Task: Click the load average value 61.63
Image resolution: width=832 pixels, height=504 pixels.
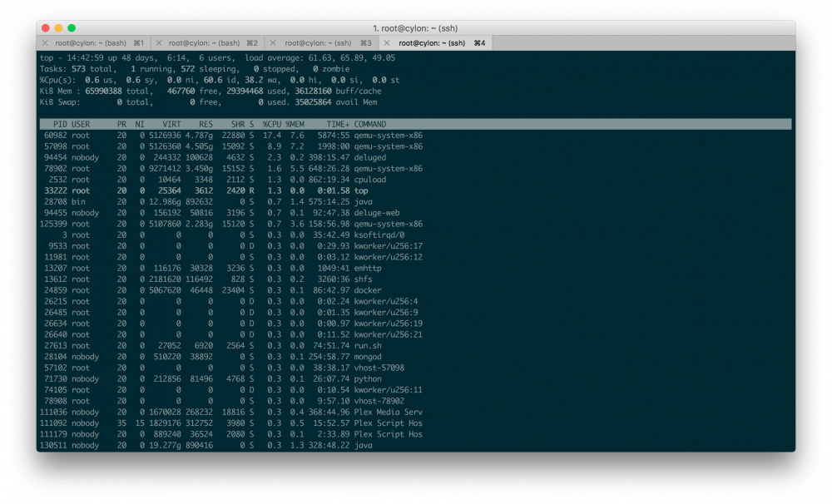Action: [x=322, y=58]
